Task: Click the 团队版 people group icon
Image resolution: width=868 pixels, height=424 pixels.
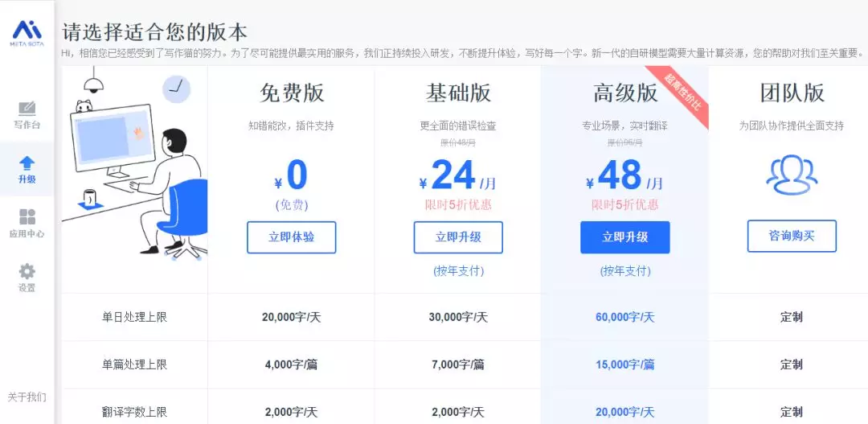Action: 792,175
